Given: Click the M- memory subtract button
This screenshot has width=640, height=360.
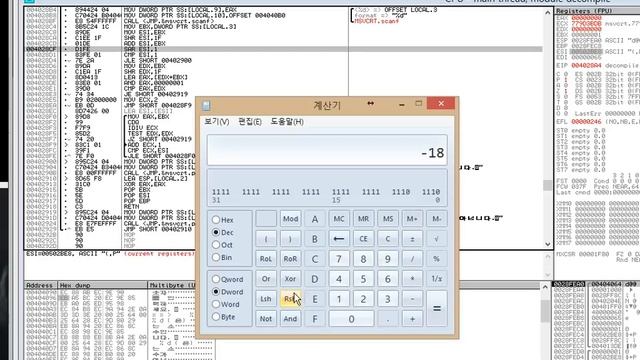Looking at the screenshot, I should (x=436, y=219).
